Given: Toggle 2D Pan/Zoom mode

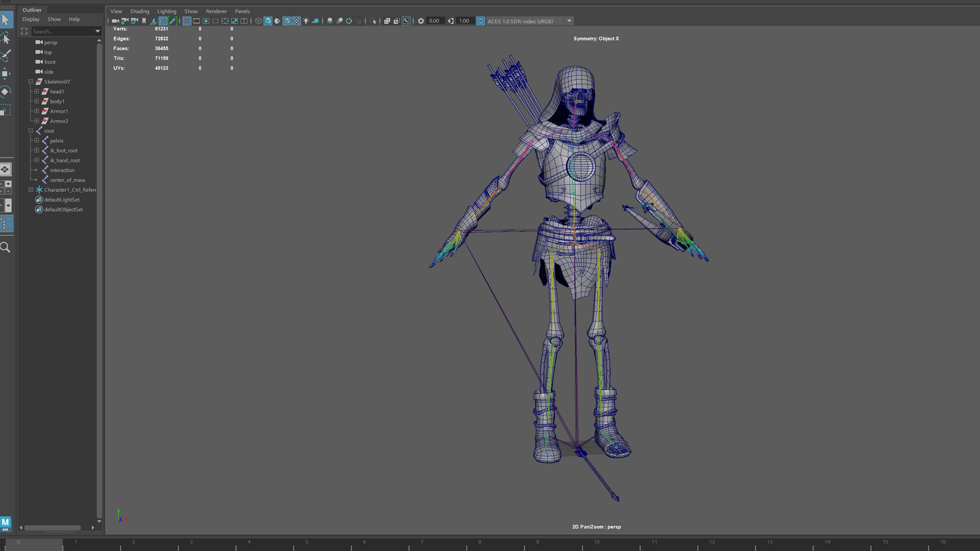Looking at the screenshot, I should pos(163,21).
